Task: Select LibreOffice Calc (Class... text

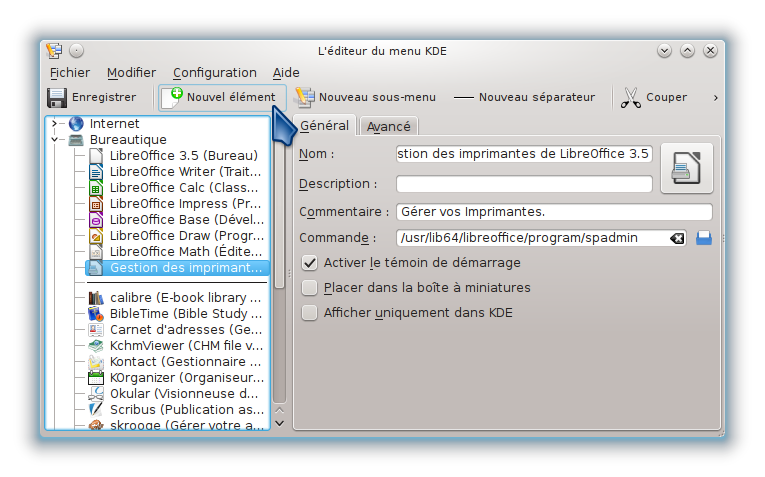Action: coord(184,188)
